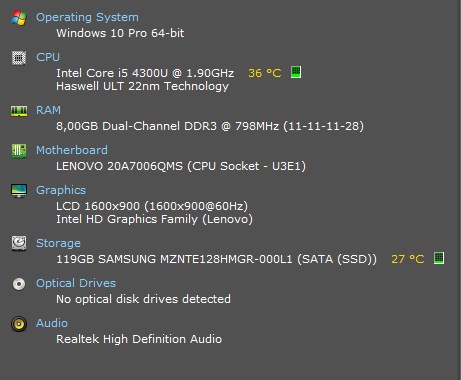Click the green CPU temperature status icon
The height and width of the screenshot is (380, 461).
[296, 72]
